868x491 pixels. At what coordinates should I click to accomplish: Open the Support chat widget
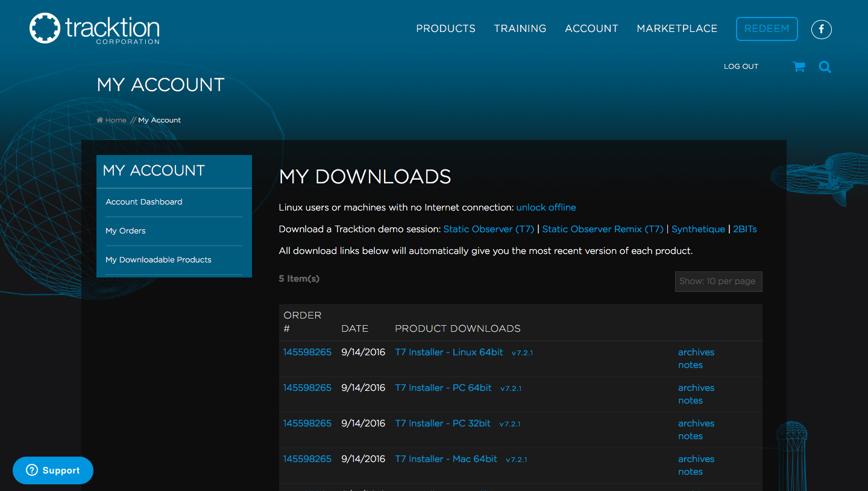point(53,470)
